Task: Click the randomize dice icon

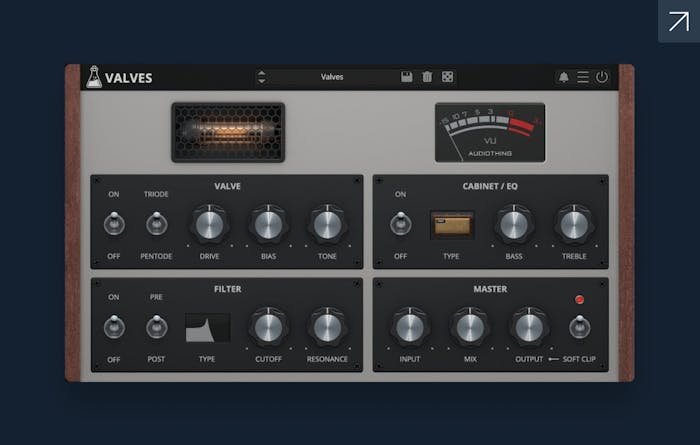Action: [447, 77]
